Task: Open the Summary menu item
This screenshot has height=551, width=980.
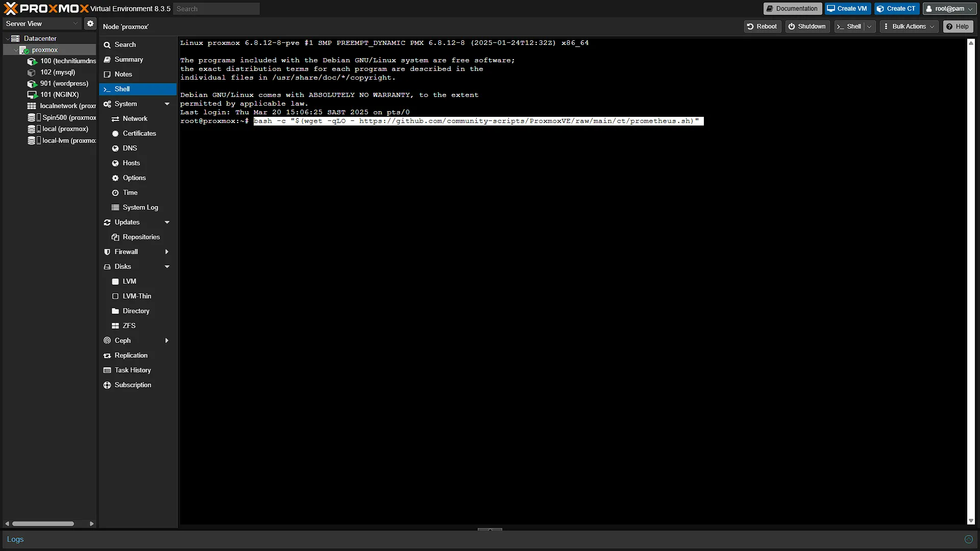Action: click(138, 60)
